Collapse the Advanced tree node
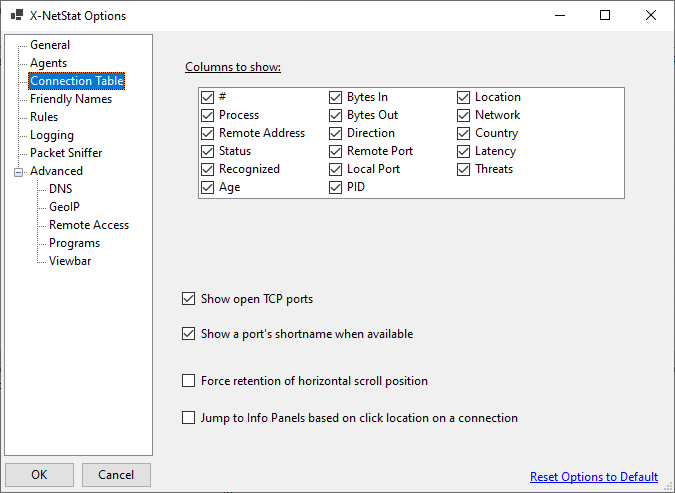The width and height of the screenshot is (675, 493). pyautogui.click(x=19, y=172)
